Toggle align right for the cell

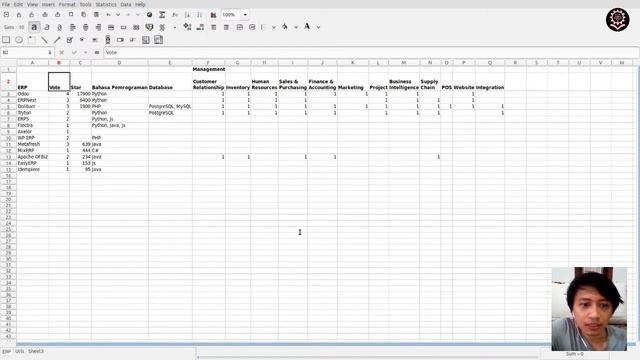coord(98,27)
